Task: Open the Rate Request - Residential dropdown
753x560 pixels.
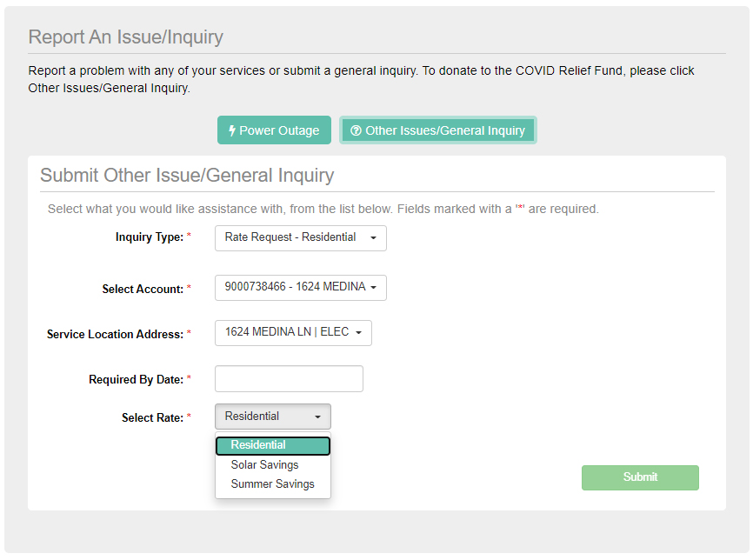Action: (x=300, y=237)
